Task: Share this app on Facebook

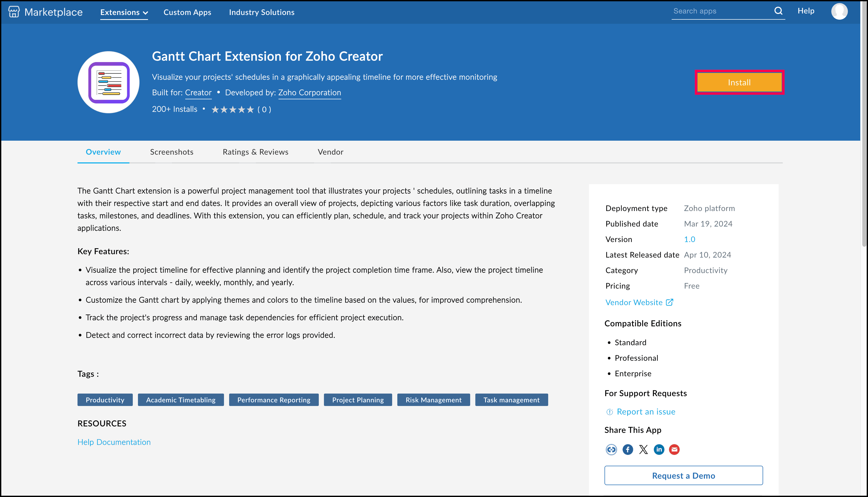Action: [628, 450]
